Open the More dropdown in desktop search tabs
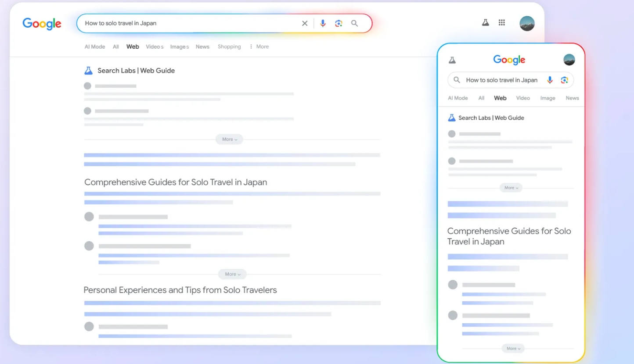 (259, 46)
